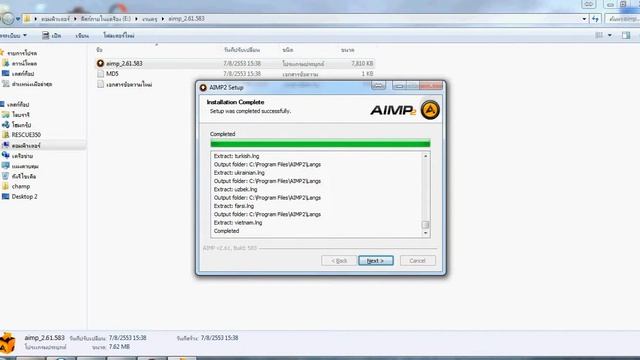640x360 pixels.
Task: Click the Open toolbar button with icon
Action: click(x=51, y=36)
